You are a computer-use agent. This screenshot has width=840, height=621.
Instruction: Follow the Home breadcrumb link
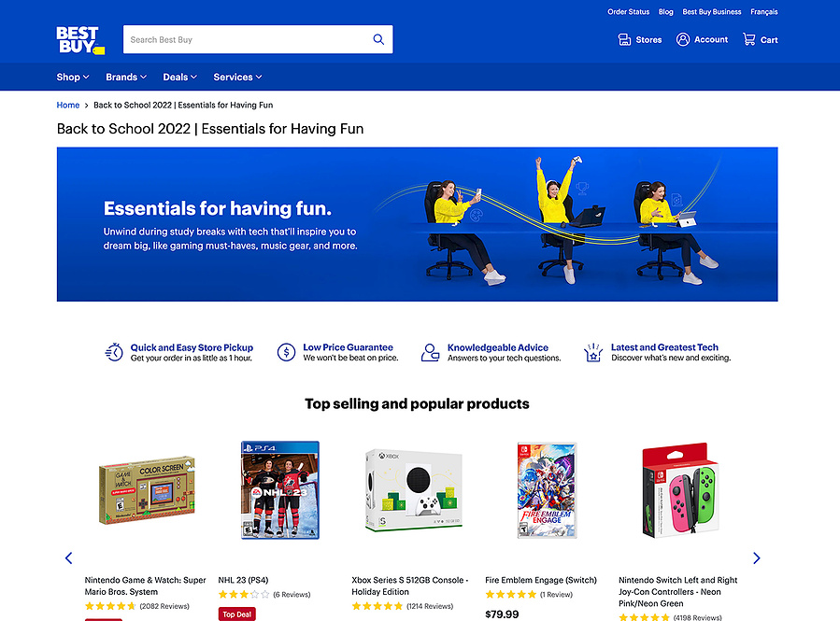pos(68,105)
